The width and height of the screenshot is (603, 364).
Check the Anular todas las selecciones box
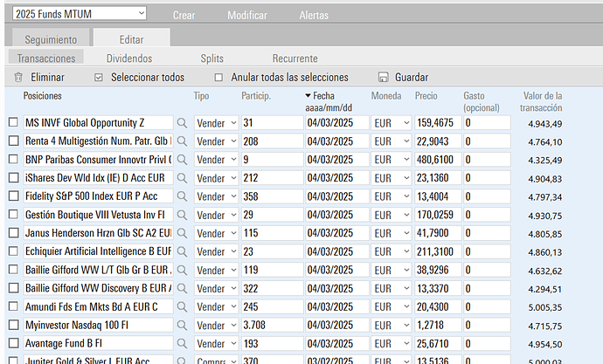pyautogui.click(x=218, y=78)
